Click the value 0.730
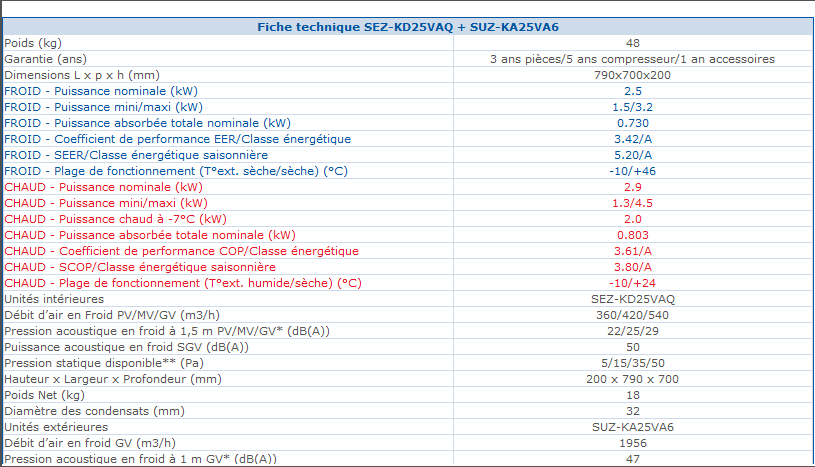Viewport: 815px width, 467px height. [x=633, y=123]
